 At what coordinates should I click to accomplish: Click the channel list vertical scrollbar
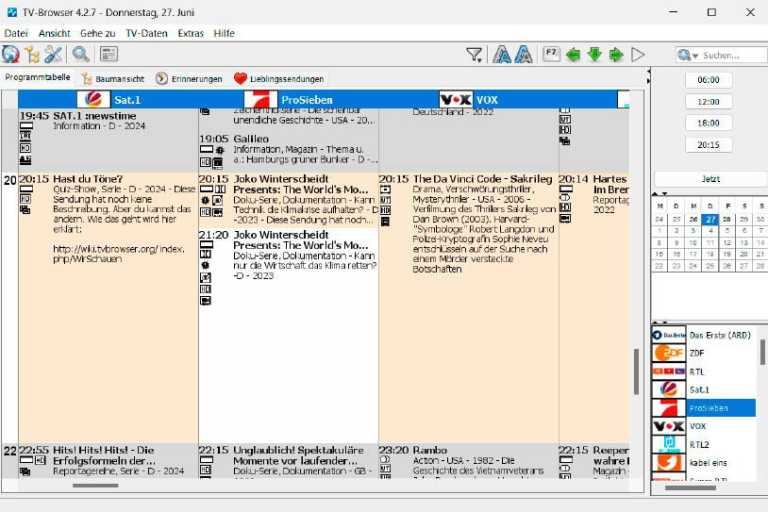click(x=763, y=352)
